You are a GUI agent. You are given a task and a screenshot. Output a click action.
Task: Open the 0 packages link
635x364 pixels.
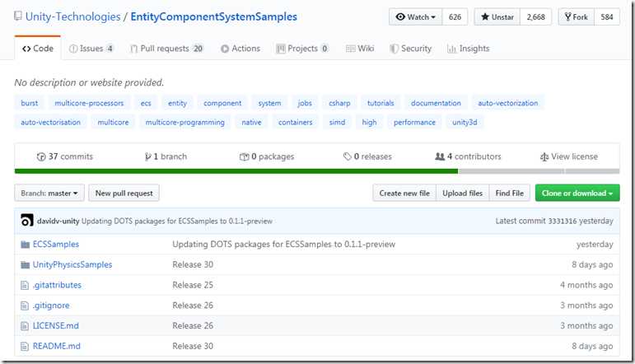tap(267, 156)
